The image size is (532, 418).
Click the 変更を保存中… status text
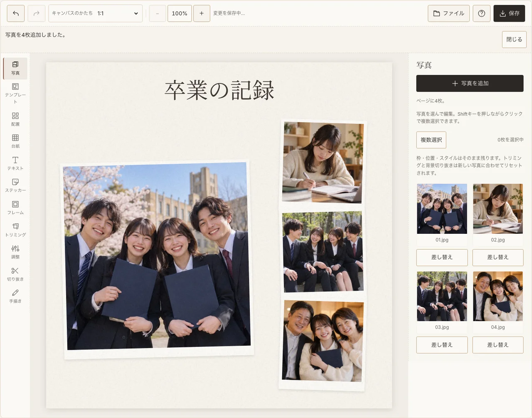229,13
